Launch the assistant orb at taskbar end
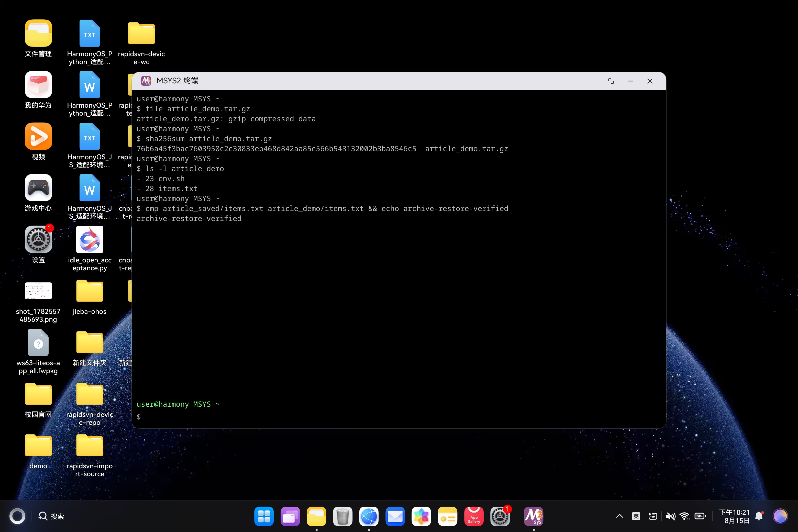Viewport: 798px width, 532px height. pos(780,516)
